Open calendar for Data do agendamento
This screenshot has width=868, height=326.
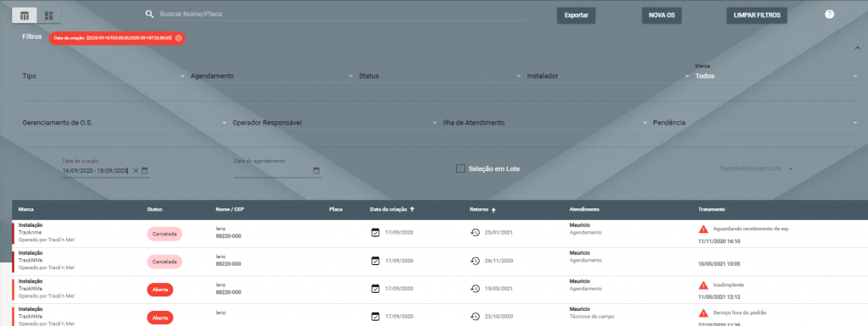pos(317,171)
